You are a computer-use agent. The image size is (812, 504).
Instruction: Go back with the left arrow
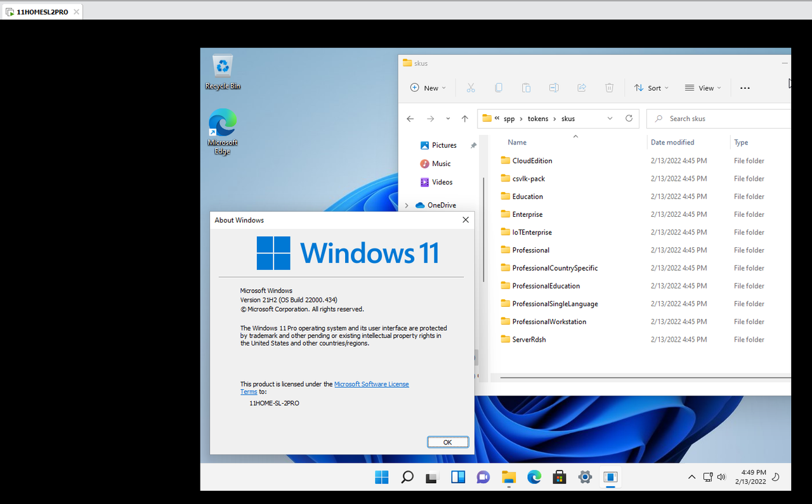pos(410,119)
